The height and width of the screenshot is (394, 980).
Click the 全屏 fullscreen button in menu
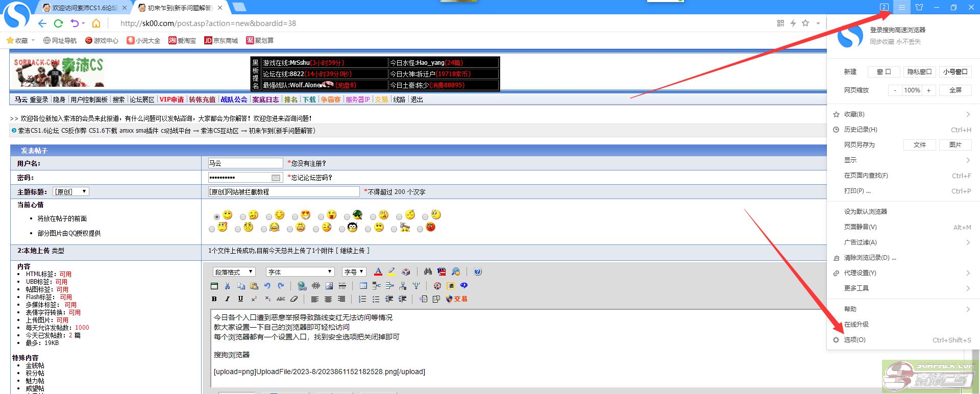coord(955,90)
